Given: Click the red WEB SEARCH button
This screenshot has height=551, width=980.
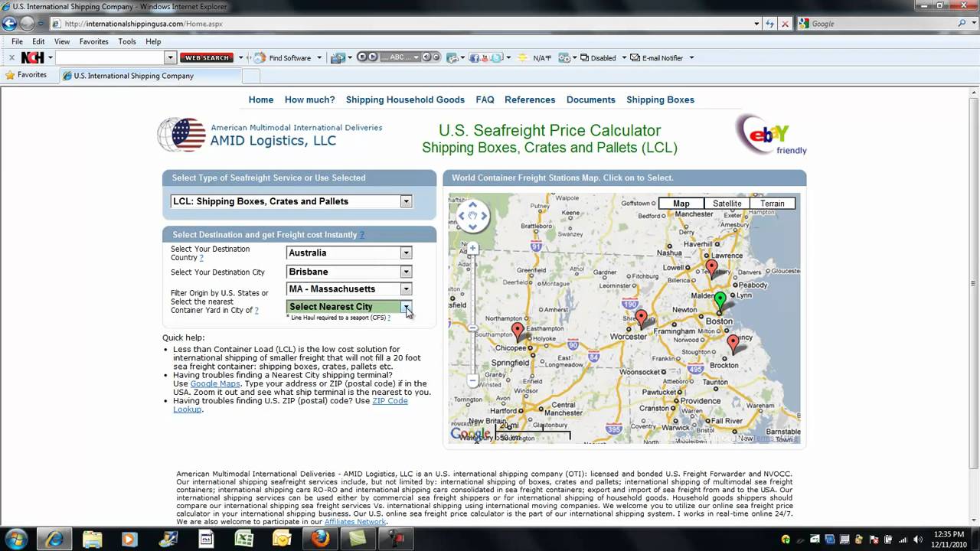Looking at the screenshot, I should [207, 57].
